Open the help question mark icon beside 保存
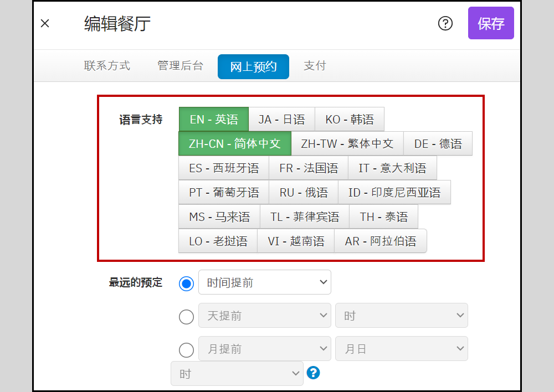This screenshot has height=392, width=554. (445, 23)
